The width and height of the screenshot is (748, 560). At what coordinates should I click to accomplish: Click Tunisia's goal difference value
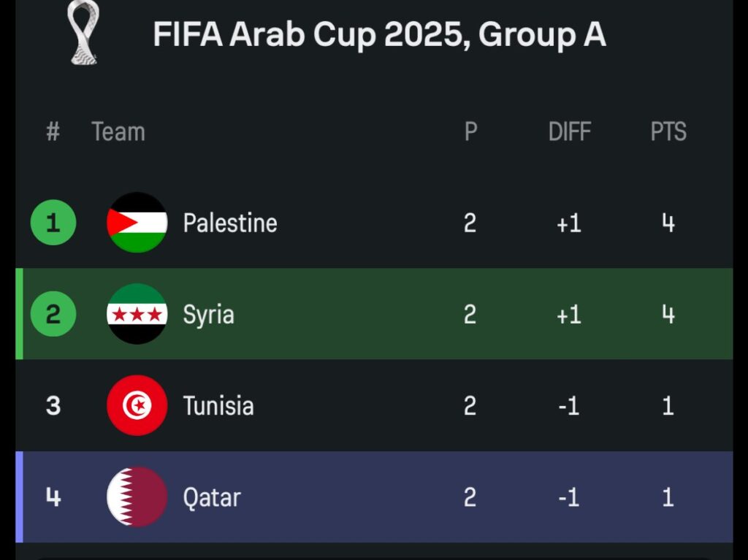point(568,405)
